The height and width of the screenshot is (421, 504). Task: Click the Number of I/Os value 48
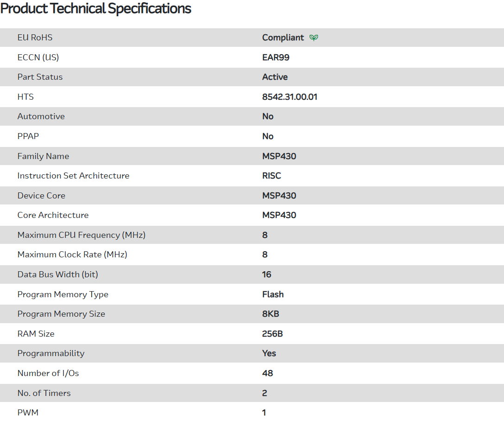(267, 373)
